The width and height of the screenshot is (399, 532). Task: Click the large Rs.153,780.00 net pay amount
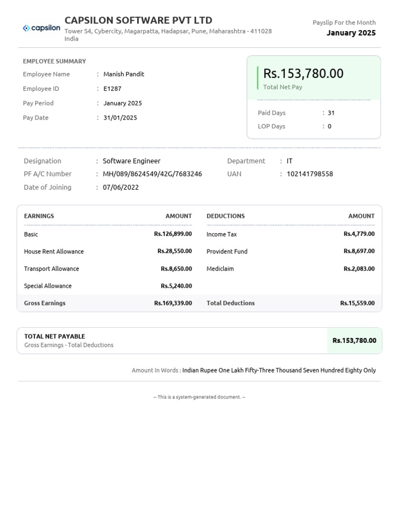[303, 74]
